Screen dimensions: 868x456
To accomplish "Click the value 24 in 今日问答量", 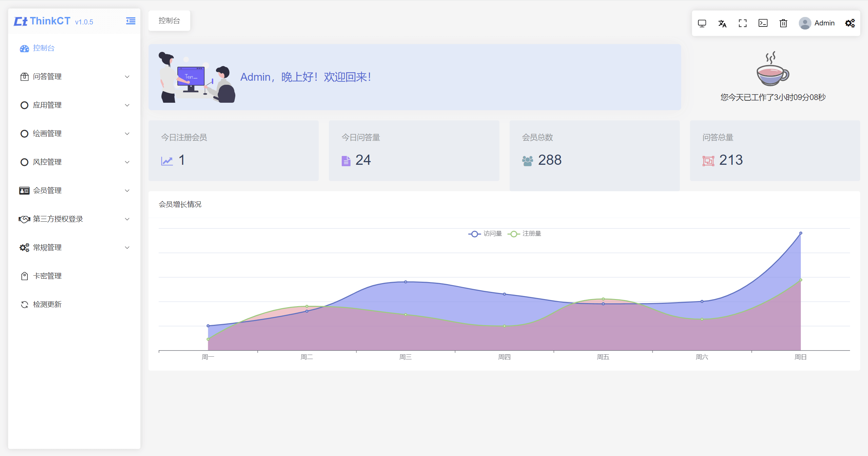I will click(363, 160).
